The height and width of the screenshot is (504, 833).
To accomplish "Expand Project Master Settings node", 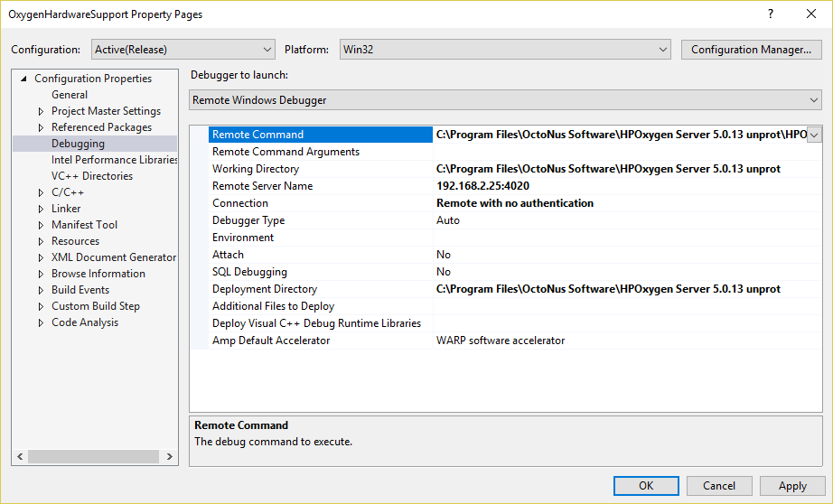I will tap(41, 111).
